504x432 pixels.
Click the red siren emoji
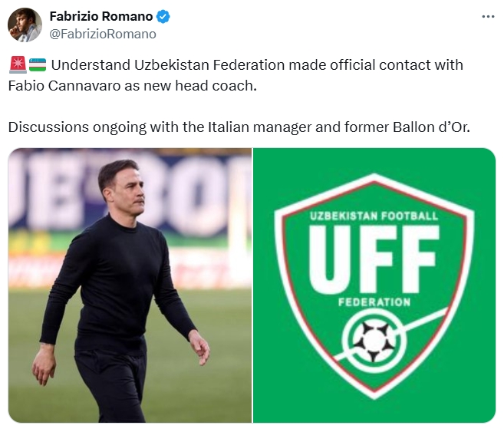pyautogui.click(x=17, y=65)
